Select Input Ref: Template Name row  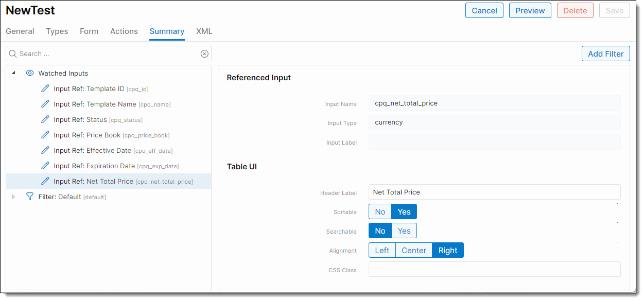tap(109, 104)
